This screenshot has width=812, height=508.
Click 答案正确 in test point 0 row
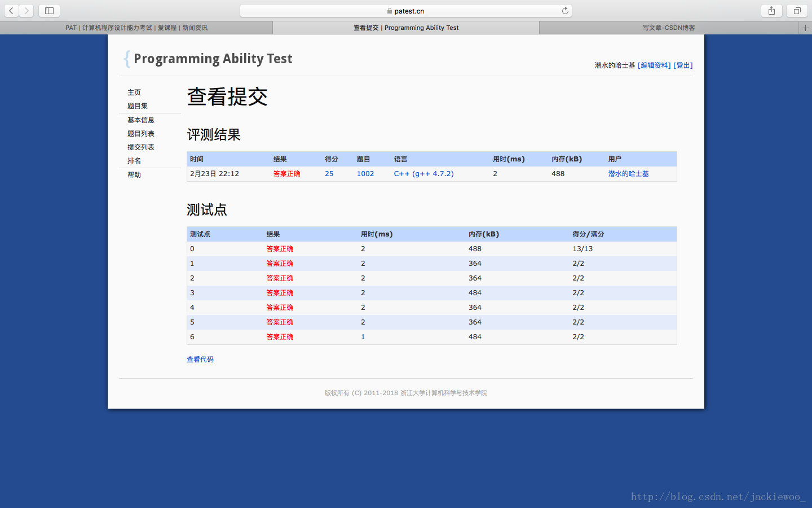tap(280, 249)
